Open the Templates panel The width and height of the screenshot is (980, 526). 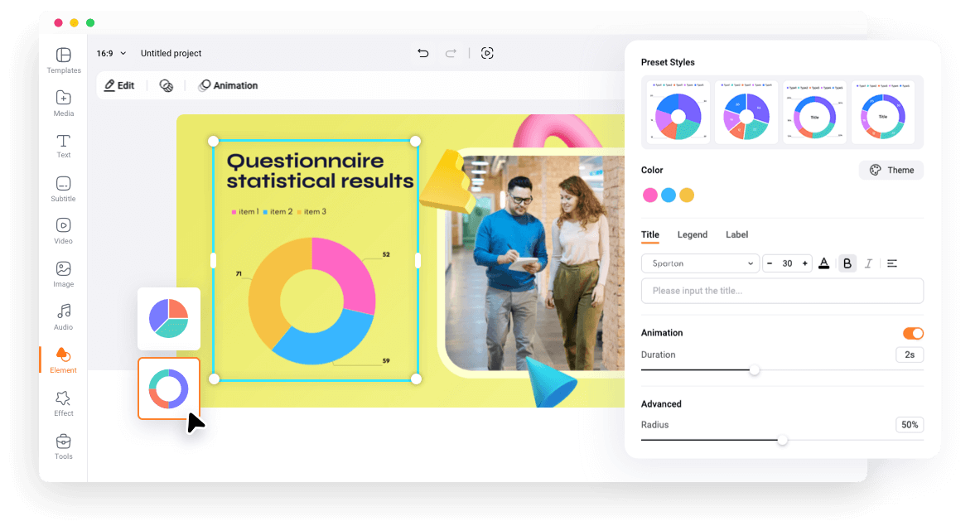pyautogui.click(x=63, y=59)
